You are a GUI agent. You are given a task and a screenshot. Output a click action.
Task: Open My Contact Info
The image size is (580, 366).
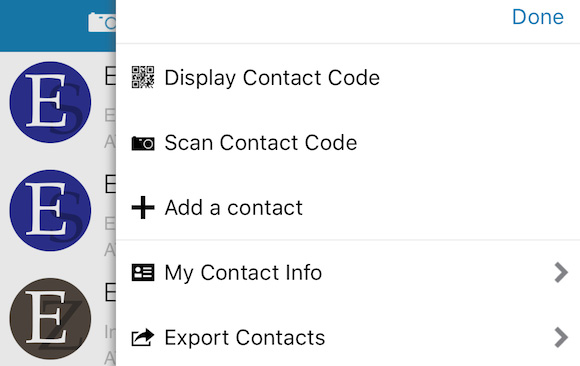click(348, 273)
